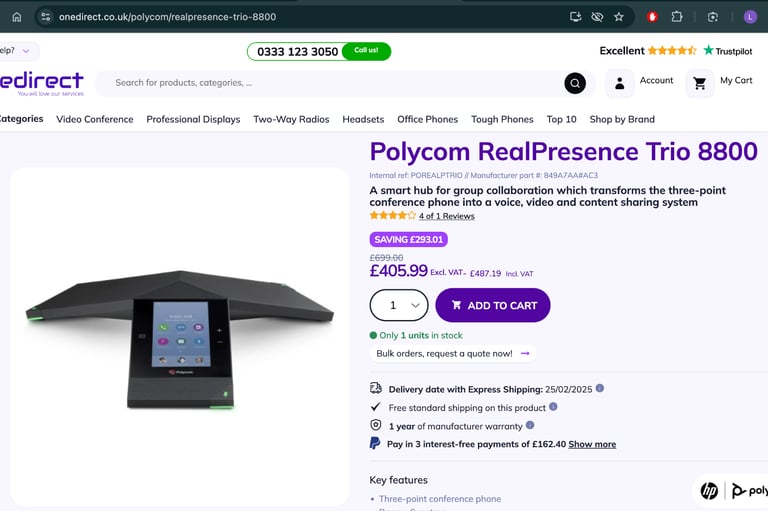Open the My Cart shopping cart icon
768x511 pixels.
[x=700, y=83]
